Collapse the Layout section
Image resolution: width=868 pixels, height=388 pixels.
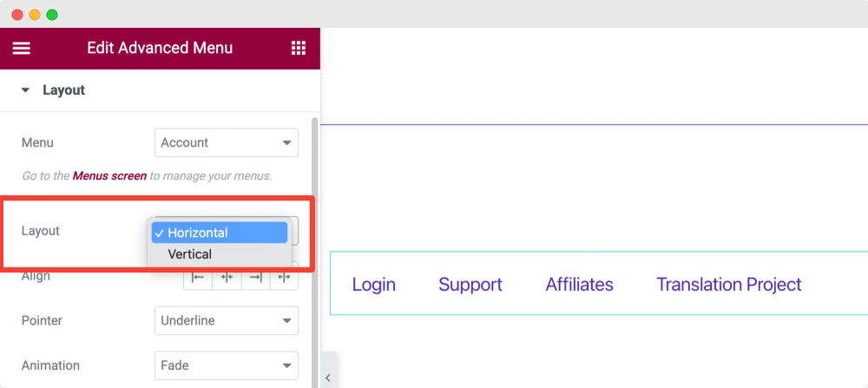click(25, 90)
